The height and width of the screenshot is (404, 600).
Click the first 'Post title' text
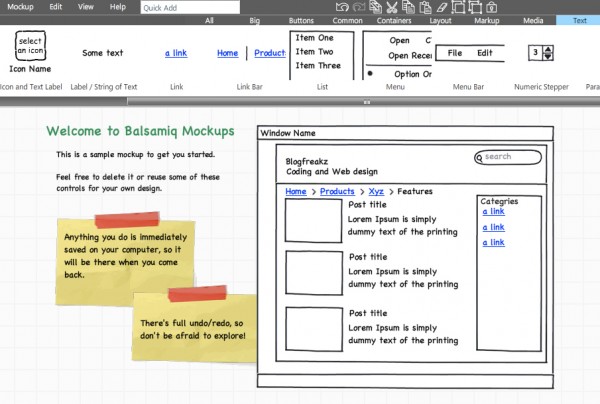coord(367,205)
